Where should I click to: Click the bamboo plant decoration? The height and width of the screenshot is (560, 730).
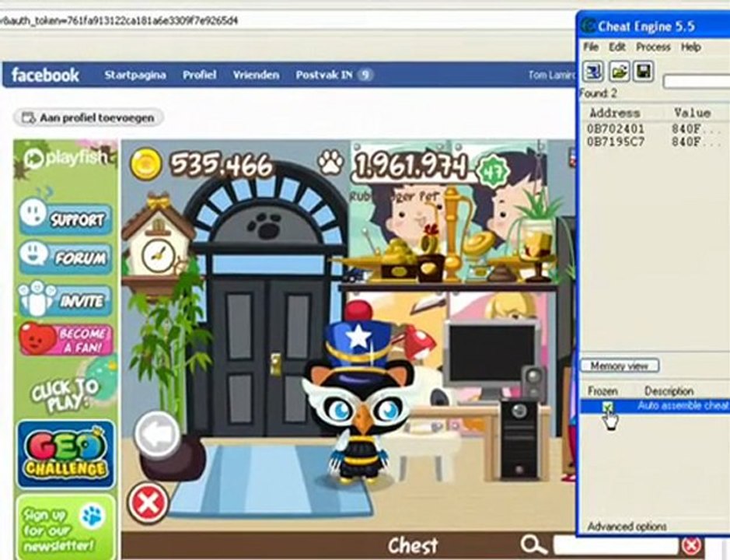coord(170,345)
